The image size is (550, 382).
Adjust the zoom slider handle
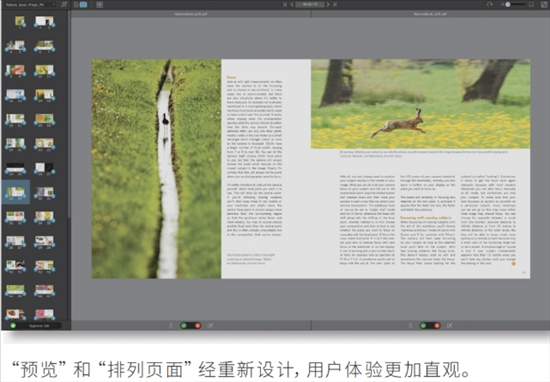(x=508, y=5)
